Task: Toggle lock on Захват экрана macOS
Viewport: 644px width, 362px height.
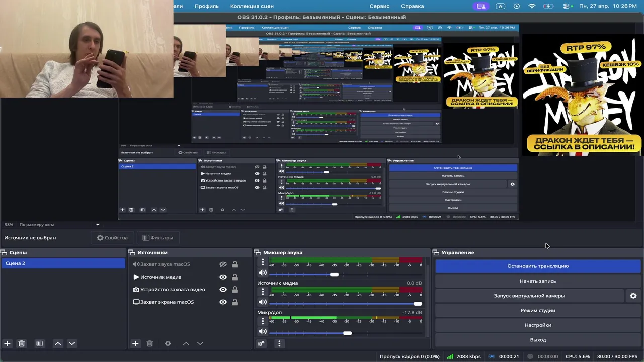Action: [235, 302]
